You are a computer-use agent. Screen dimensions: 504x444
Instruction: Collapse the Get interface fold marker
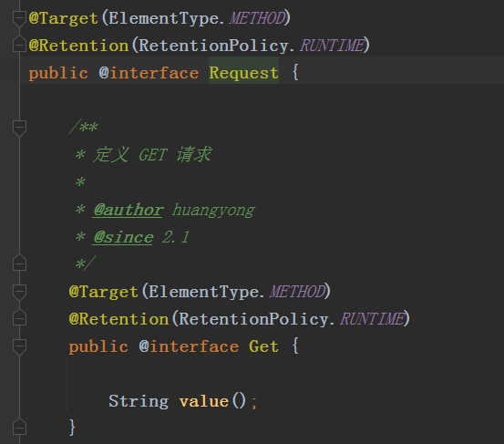click(19, 346)
